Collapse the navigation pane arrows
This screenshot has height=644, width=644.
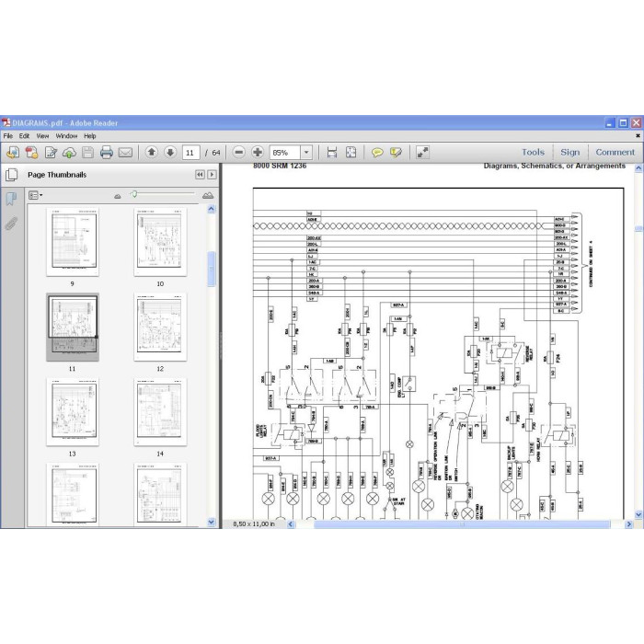pyautogui.click(x=200, y=175)
